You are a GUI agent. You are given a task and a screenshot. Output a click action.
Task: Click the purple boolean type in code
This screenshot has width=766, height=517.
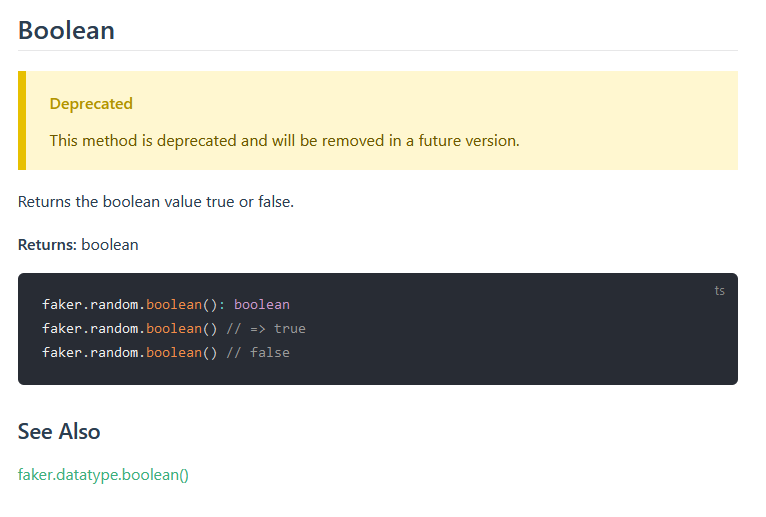(262, 304)
